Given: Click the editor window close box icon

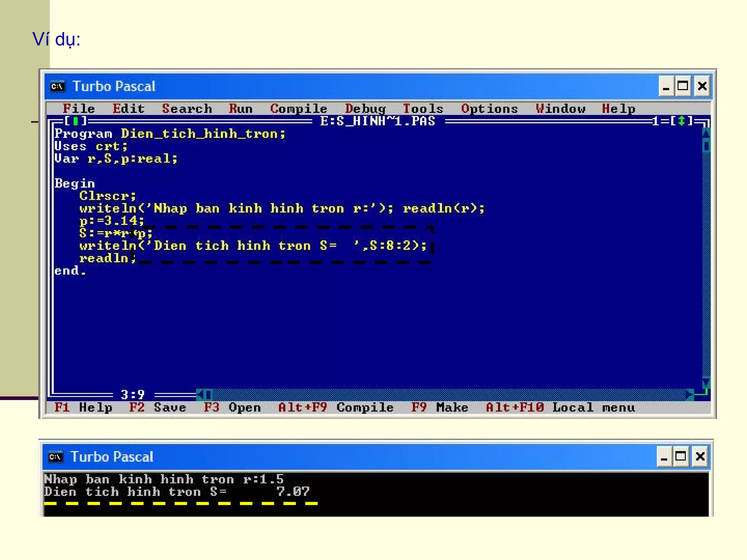Looking at the screenshot, I should 76,121.
